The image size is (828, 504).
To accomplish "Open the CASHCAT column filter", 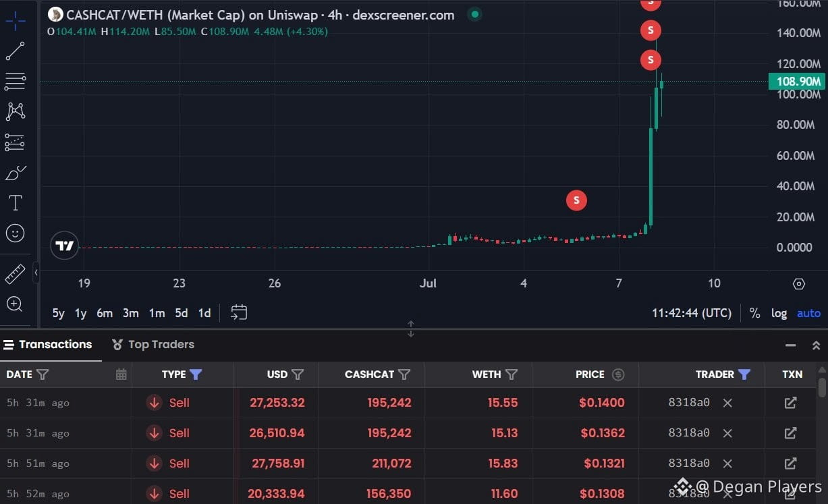I will coord(404,374).
